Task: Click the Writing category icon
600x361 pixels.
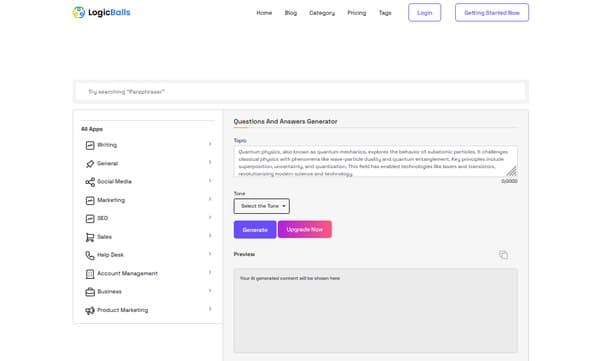Action: pos(90,145)
